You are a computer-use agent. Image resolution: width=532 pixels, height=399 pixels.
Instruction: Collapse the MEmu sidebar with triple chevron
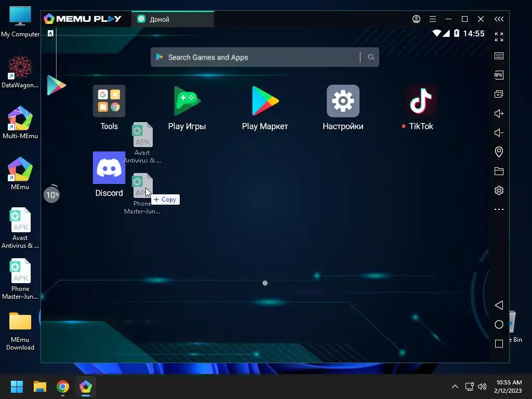(499, 19)
